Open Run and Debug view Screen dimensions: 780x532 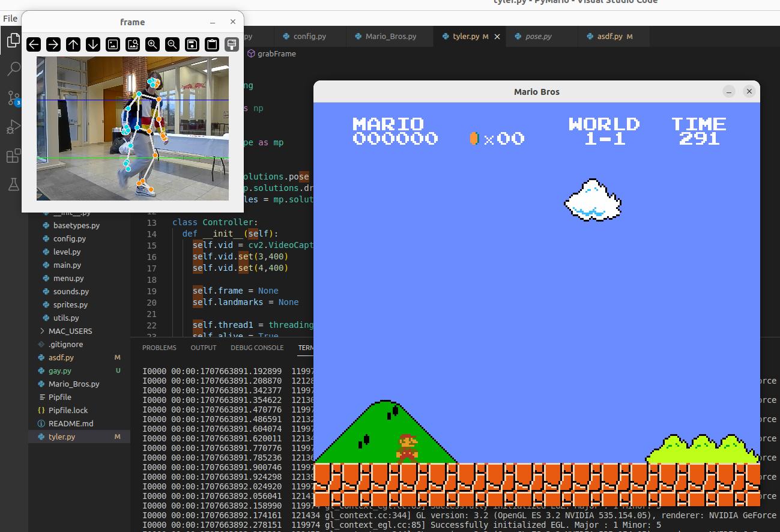click(13, 127)
